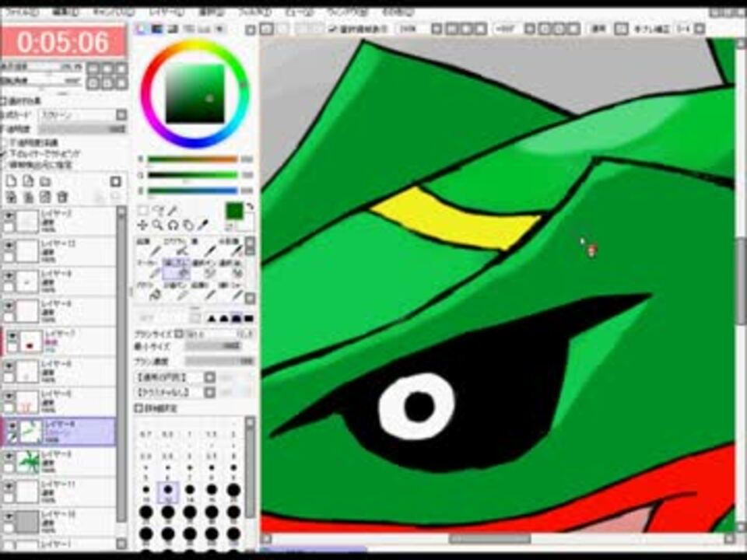Adjust the layer opacity slider
Screen dimensions: 747x560
coord(82,129)
